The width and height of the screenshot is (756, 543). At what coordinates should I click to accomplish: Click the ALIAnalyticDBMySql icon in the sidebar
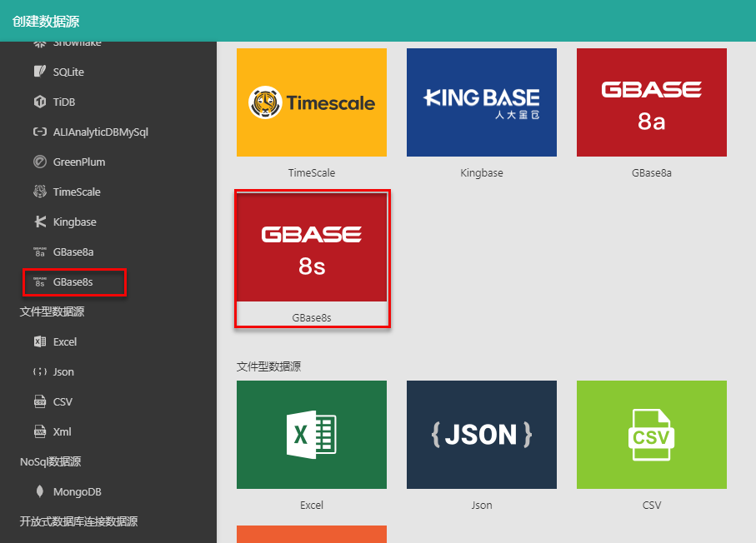pos(39,132)
